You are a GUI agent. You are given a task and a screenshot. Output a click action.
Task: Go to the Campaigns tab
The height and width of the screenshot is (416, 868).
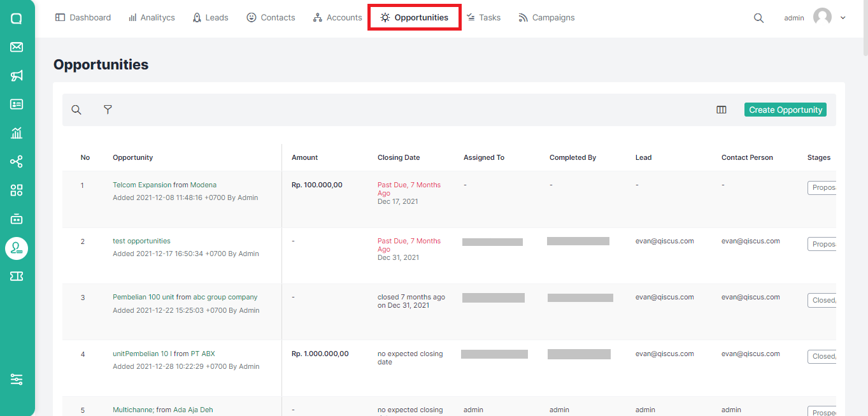pyautogui.click(x=546, y=18)
